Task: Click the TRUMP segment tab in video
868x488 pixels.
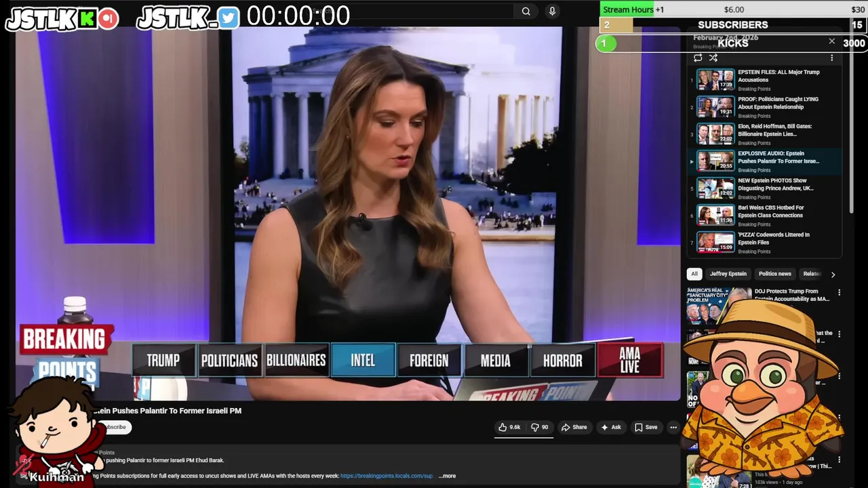Action: point(163,360)
